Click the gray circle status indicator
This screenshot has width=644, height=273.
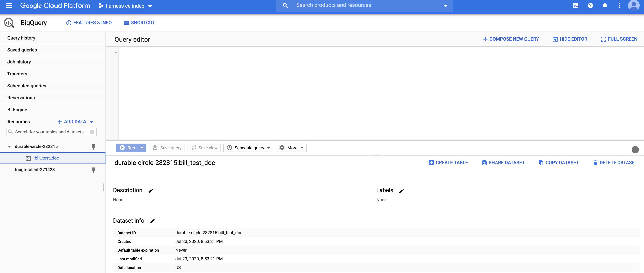tap(635, 150)
